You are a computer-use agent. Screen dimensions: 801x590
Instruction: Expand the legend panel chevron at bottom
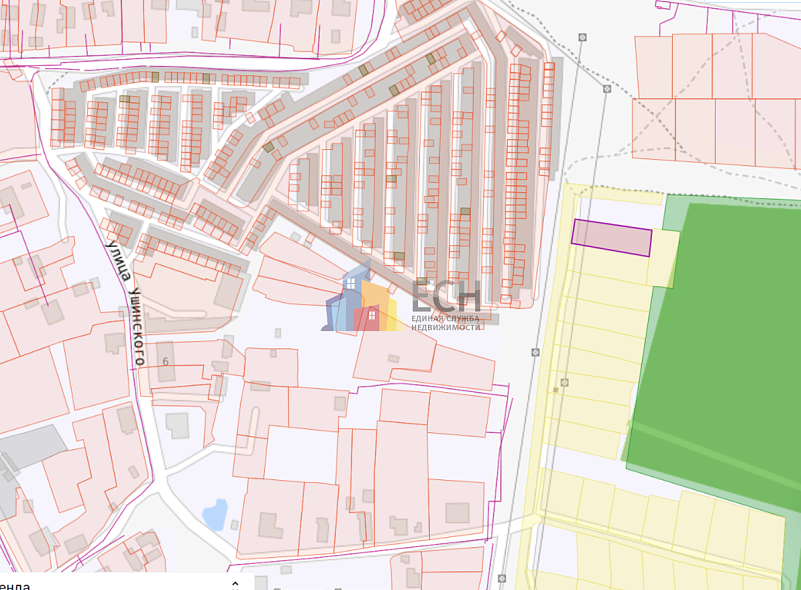235,584
